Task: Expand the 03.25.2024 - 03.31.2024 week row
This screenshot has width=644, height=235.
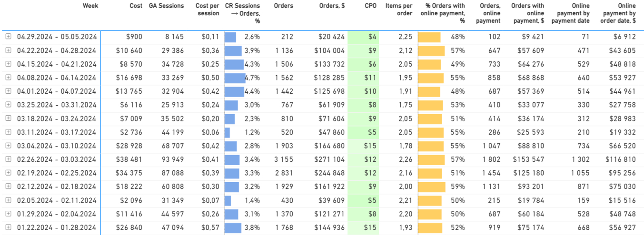Action: [x=8, y=105]
